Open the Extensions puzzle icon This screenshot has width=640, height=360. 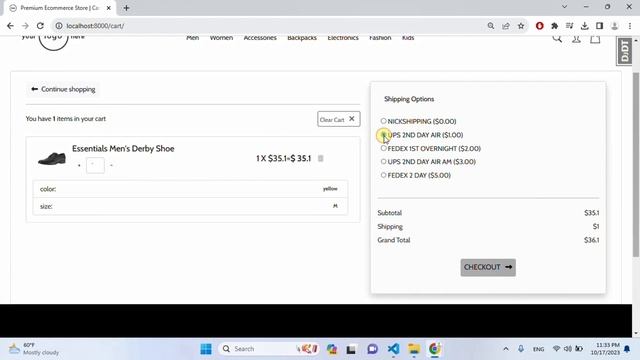tap(554, 26)
